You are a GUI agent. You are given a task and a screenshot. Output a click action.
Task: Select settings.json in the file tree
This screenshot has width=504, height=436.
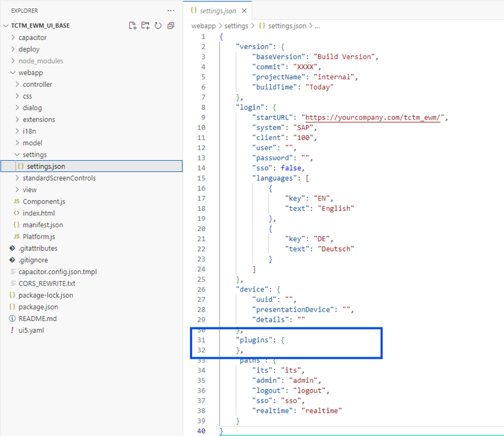coord(46,166)
